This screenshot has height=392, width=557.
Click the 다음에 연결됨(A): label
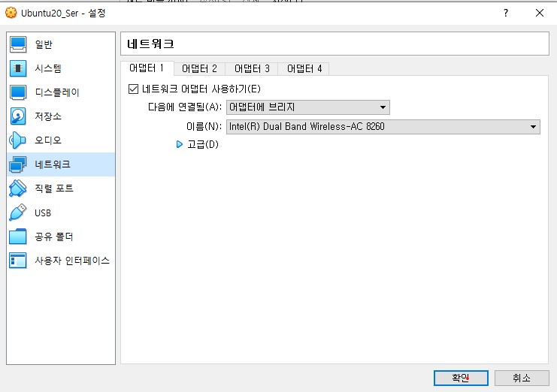(x=185, y=107)
